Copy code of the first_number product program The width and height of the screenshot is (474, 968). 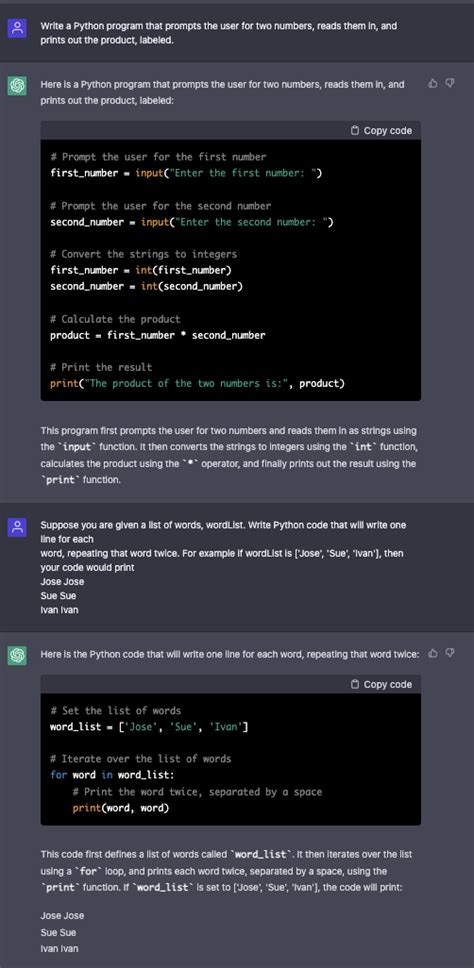click(381, 130)
